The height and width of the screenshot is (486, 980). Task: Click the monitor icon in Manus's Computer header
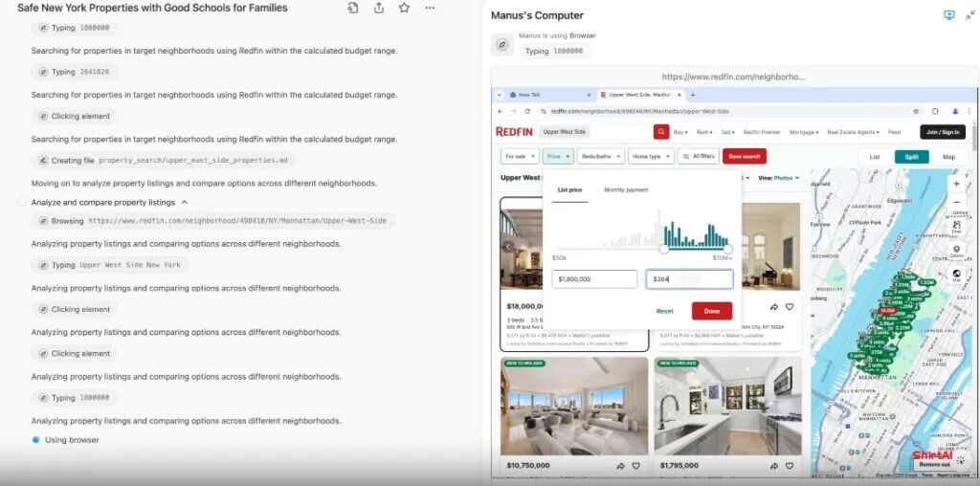[x=949, y=15]
